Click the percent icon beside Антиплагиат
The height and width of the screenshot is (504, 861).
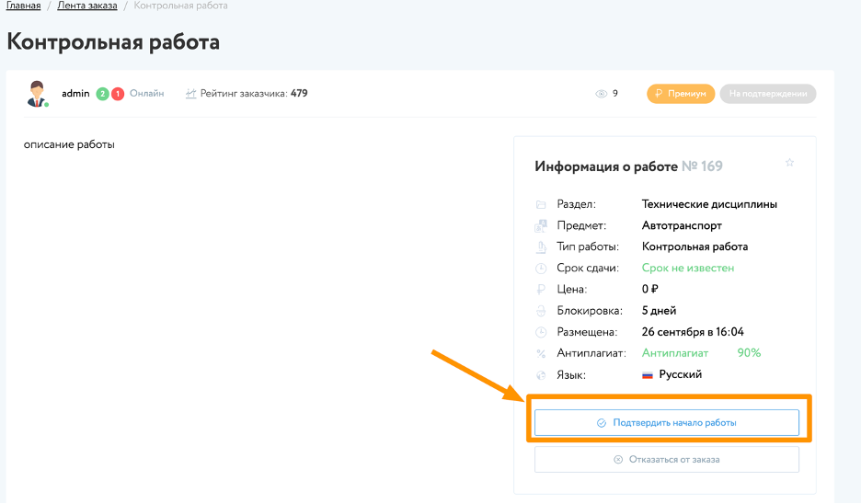click(x=541, y=353)
